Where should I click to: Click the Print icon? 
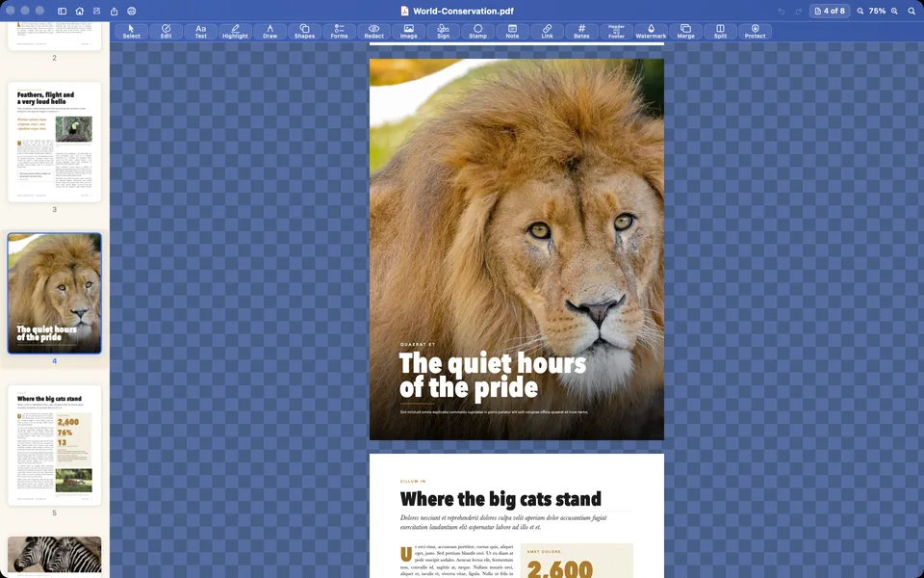pos(132,12)
